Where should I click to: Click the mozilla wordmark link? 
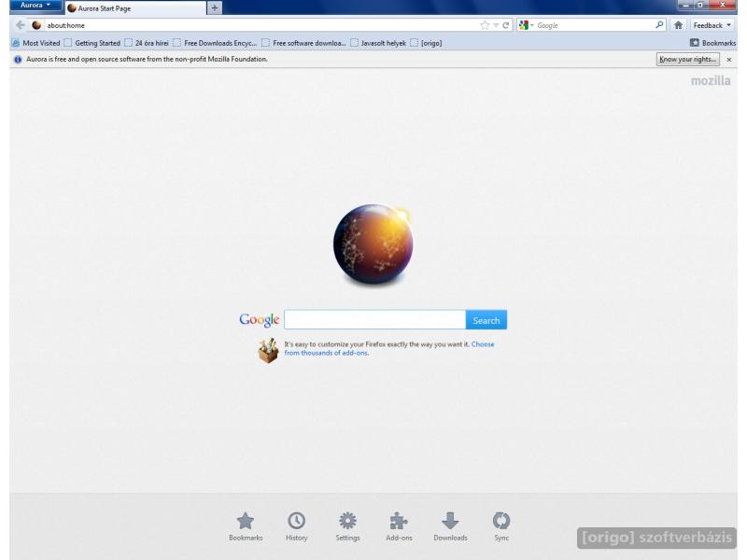(711, 81)
